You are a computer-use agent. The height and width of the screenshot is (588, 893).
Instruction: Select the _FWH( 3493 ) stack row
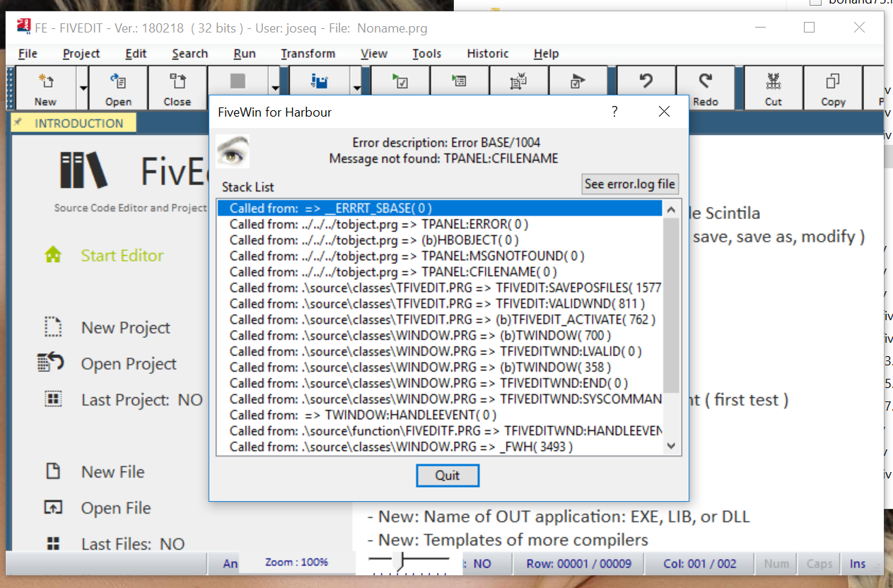440,447
